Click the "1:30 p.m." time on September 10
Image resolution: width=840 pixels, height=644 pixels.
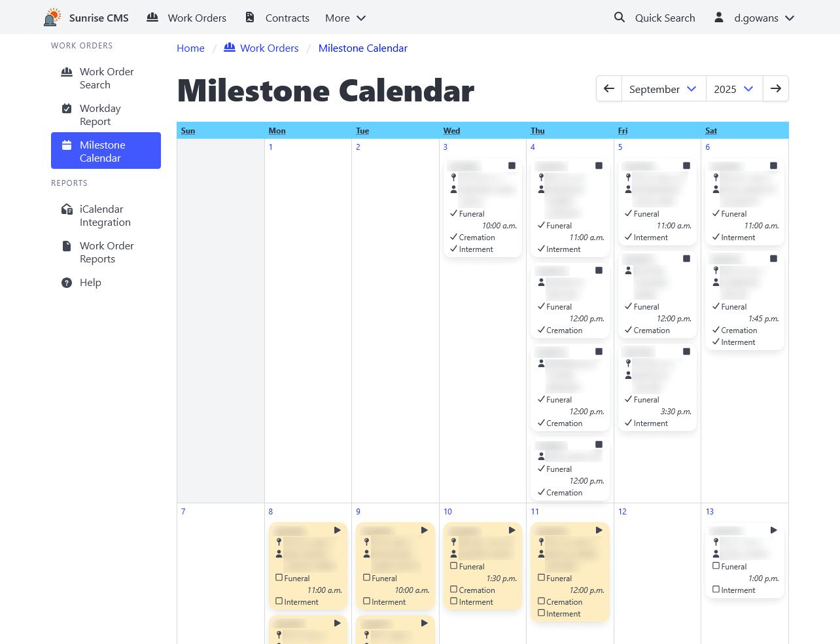[x=502, y=579]
